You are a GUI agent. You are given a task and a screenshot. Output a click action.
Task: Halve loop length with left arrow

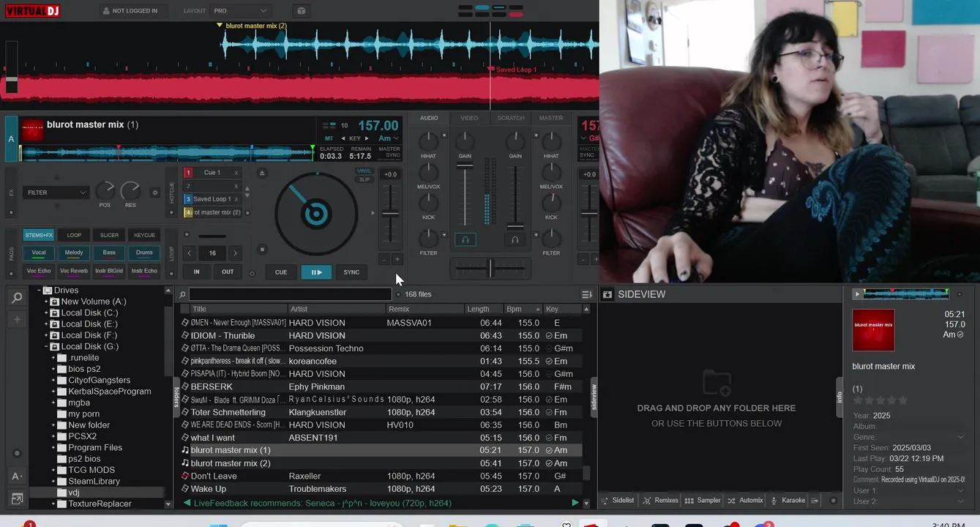tap(190, 253)
